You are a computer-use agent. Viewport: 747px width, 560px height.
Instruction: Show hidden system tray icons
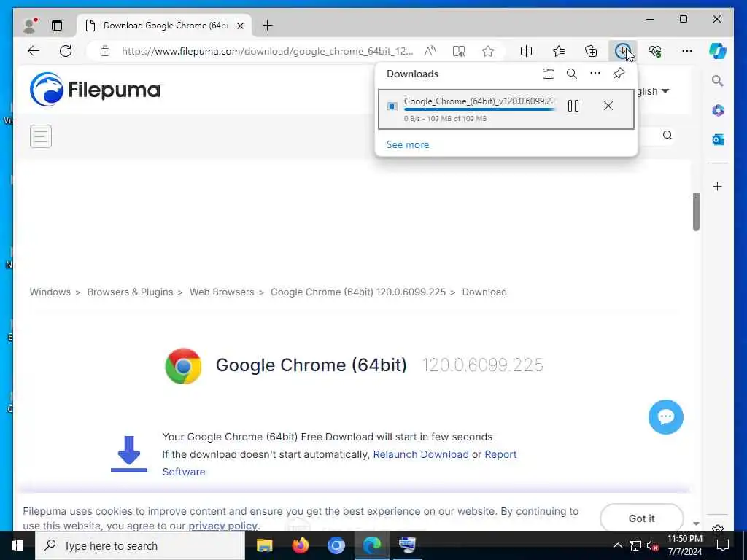[x=617, y=545]
